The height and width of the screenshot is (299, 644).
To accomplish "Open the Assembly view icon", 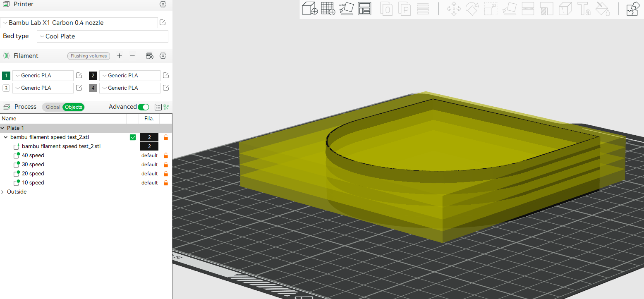I will (633, 8).
